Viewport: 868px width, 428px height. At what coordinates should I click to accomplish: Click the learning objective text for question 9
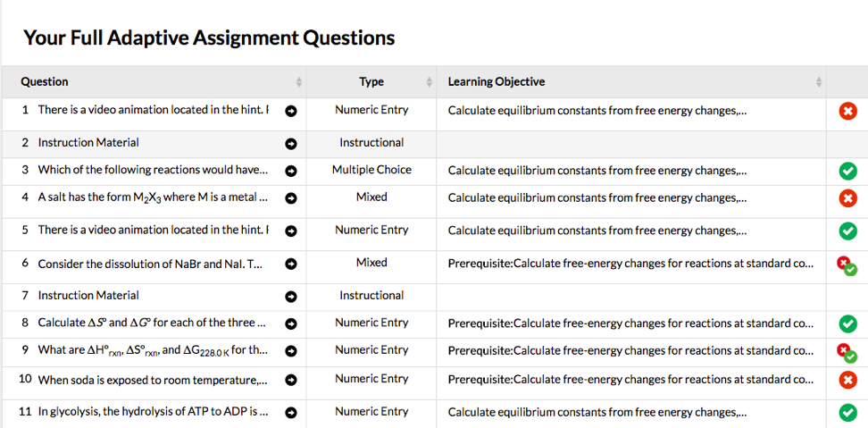click(630, 350)
